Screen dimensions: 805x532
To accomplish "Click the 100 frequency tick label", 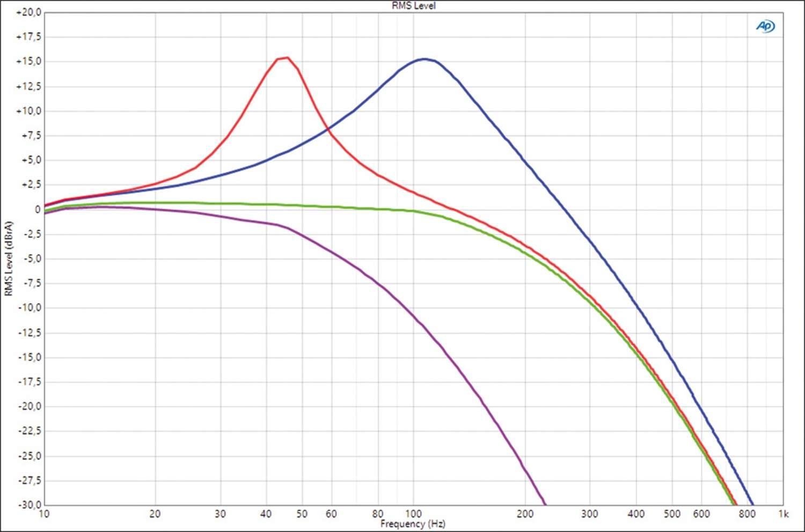I will pyautogui.click(x=413, y=514).
